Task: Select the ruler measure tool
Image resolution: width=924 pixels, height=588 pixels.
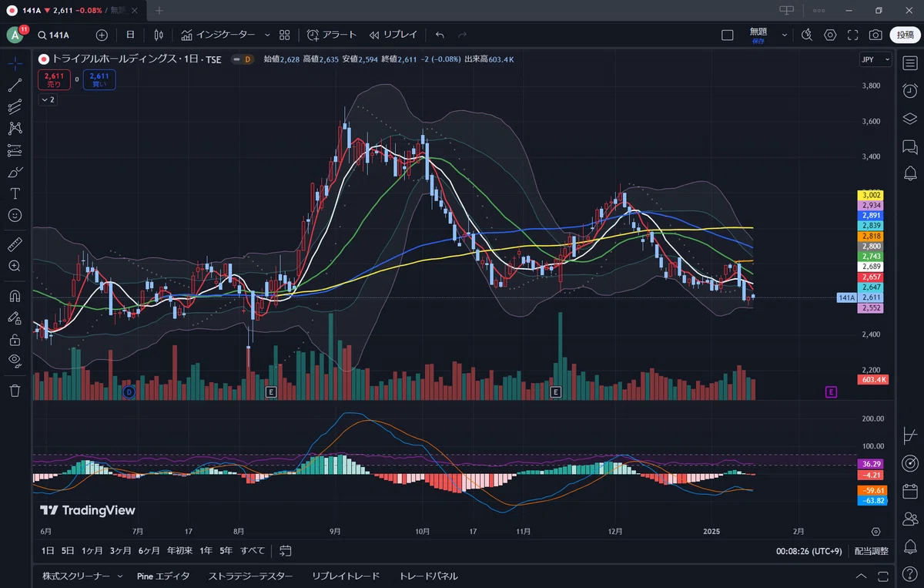Action: 15,245
